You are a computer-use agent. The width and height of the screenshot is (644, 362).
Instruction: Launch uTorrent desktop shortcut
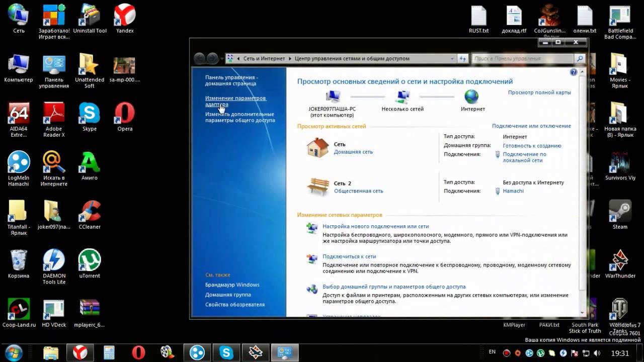tap(90, 264)
